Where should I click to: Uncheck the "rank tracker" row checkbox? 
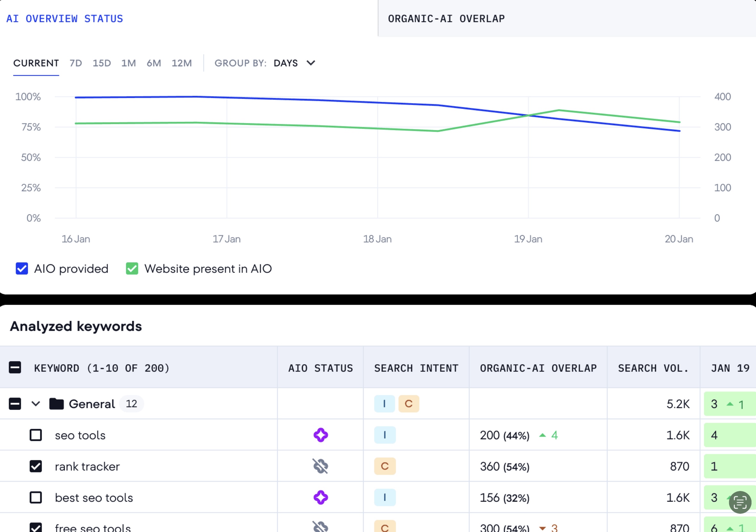click(x=36, y=466)
